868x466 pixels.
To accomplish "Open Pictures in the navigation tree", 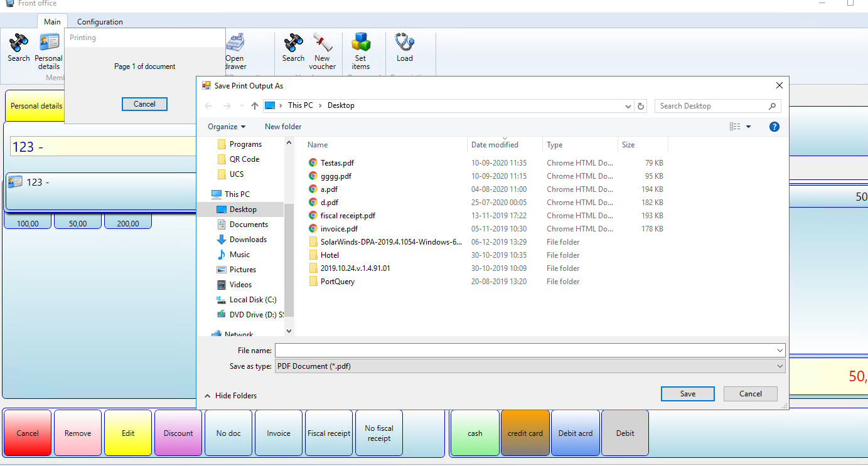I will (236, 270).
